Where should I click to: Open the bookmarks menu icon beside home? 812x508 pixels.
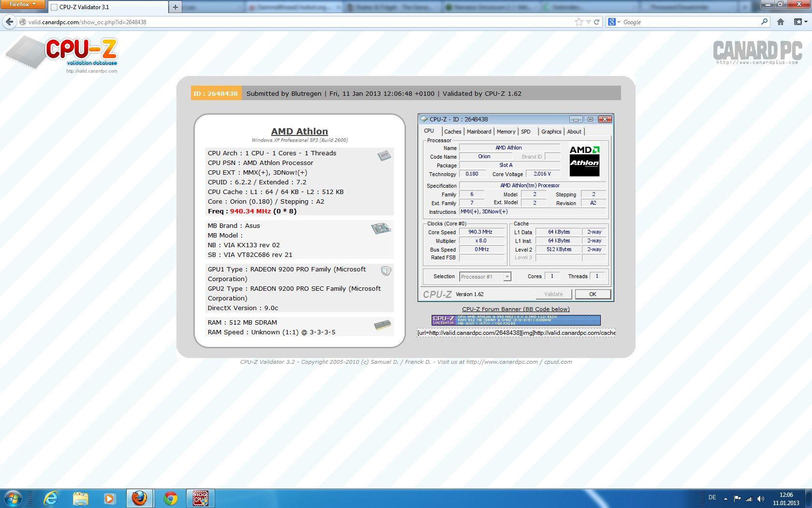[800, 22]
